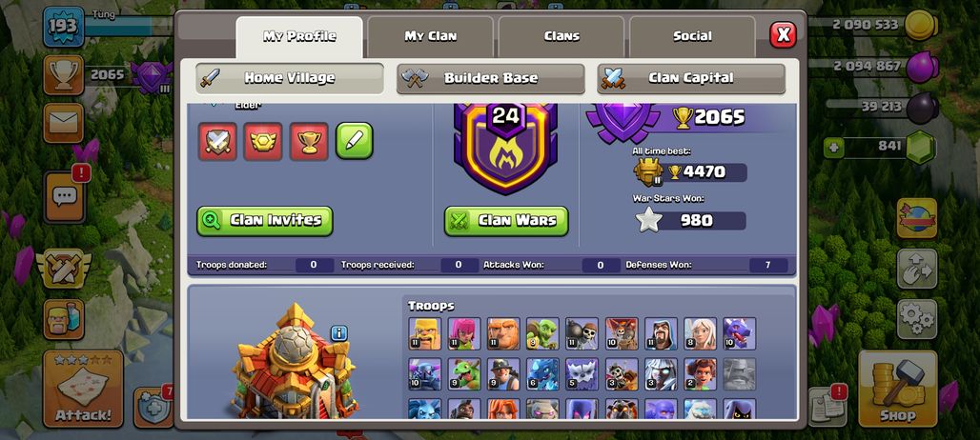Open Clan Invites button
This screenshot has width=980, height=440.
(x=265, y=221)
